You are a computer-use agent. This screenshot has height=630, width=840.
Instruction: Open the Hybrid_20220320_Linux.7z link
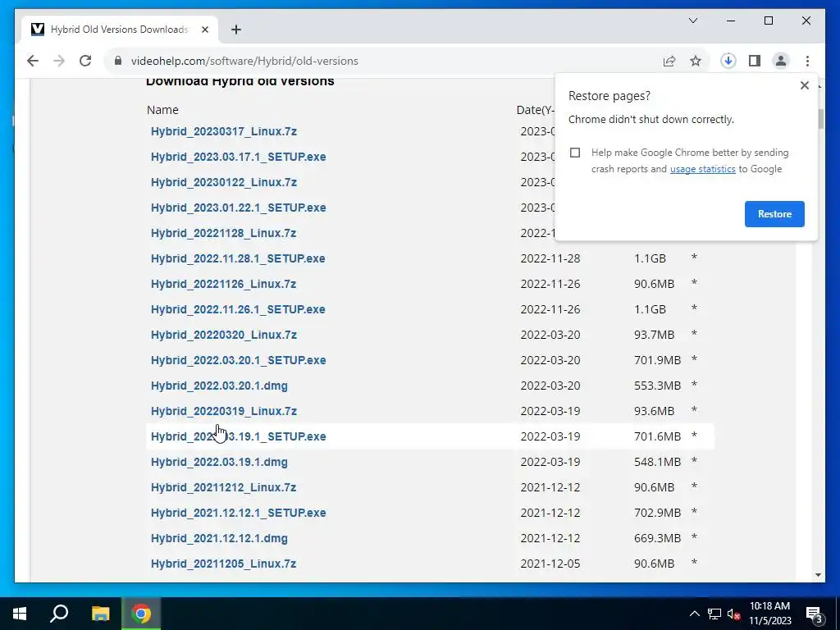[x=223, y=335]
